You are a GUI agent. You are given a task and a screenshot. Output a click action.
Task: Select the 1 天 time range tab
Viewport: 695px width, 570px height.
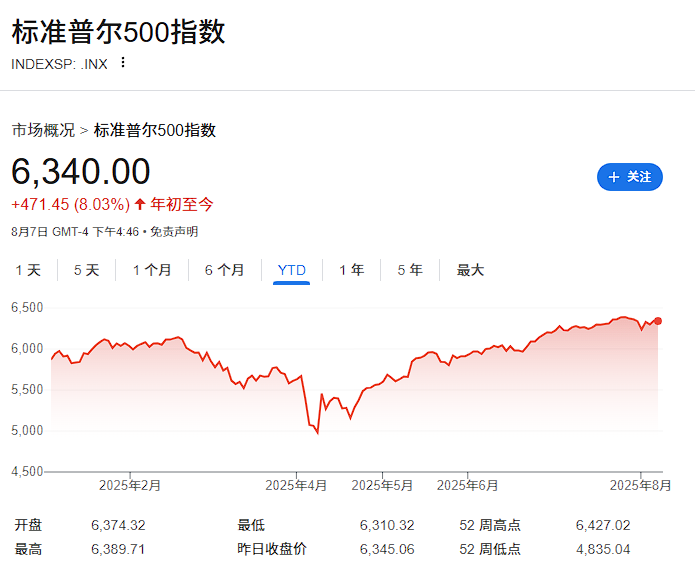pyautogui.click(x=28, y=270)
